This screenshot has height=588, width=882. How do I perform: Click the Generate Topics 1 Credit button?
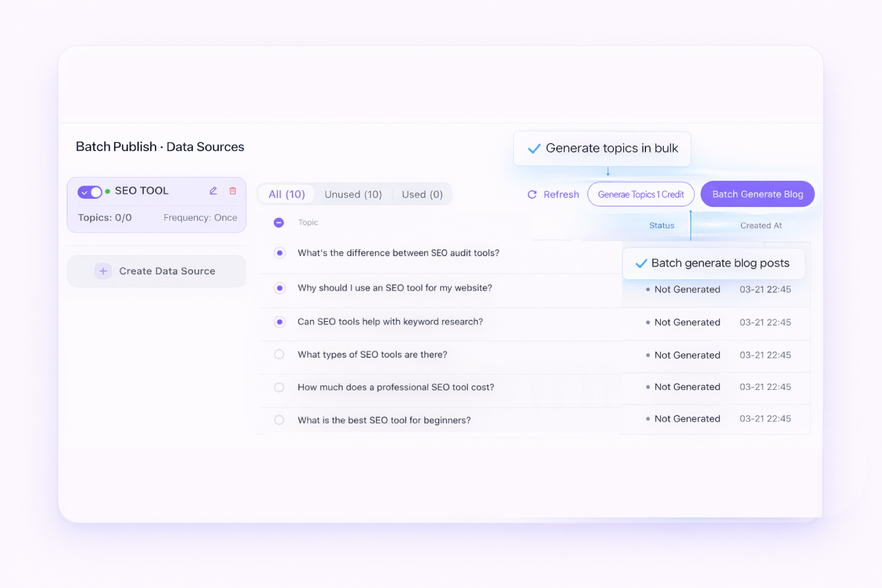point(641,194)
